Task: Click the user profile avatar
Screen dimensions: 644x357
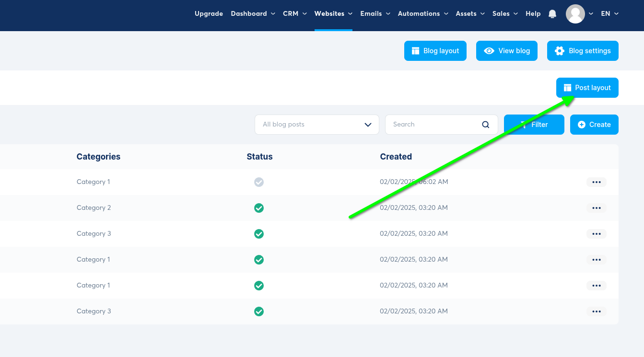Action: coord(575,14)
